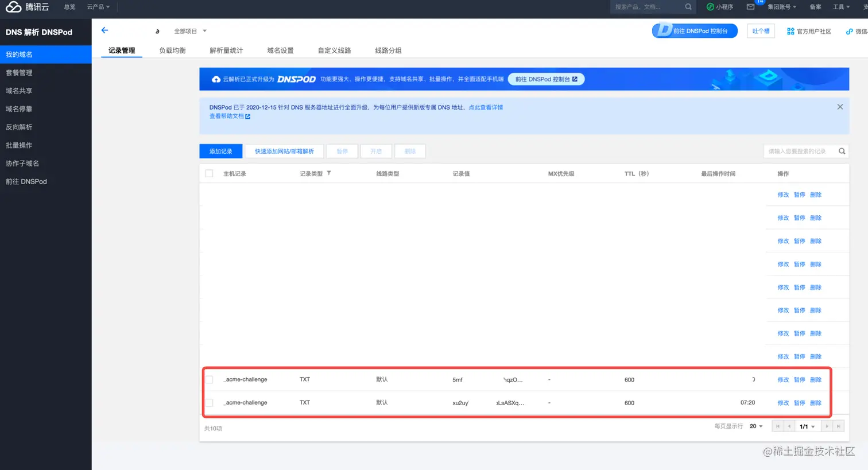This screenshot has width=868, height=470.
Task: Click the back arrow beside the domain name
Action: 104,30
